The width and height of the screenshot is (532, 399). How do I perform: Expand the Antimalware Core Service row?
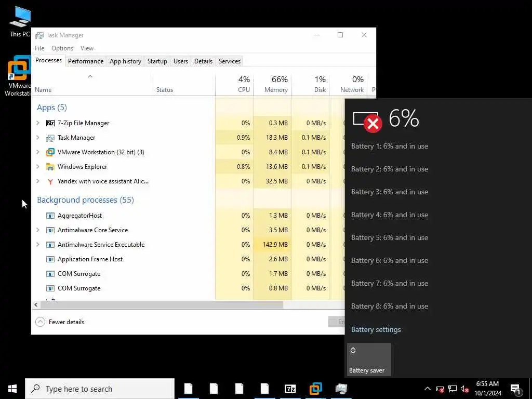point(38,230)
